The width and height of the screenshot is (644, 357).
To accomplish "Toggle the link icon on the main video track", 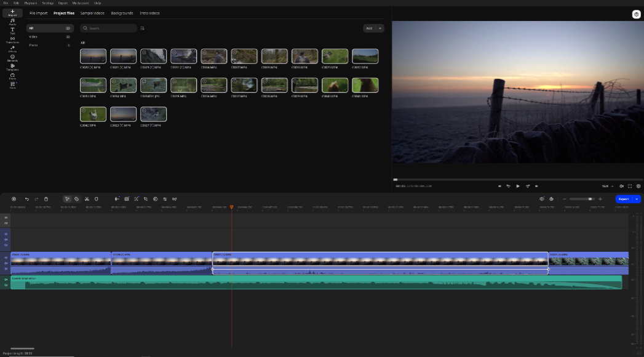I will click(x=6, y=269).
